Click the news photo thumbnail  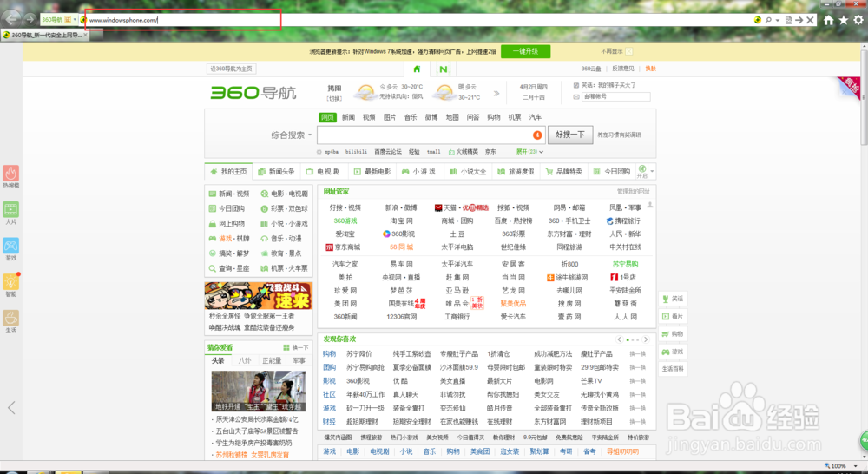tap(259, 392)
